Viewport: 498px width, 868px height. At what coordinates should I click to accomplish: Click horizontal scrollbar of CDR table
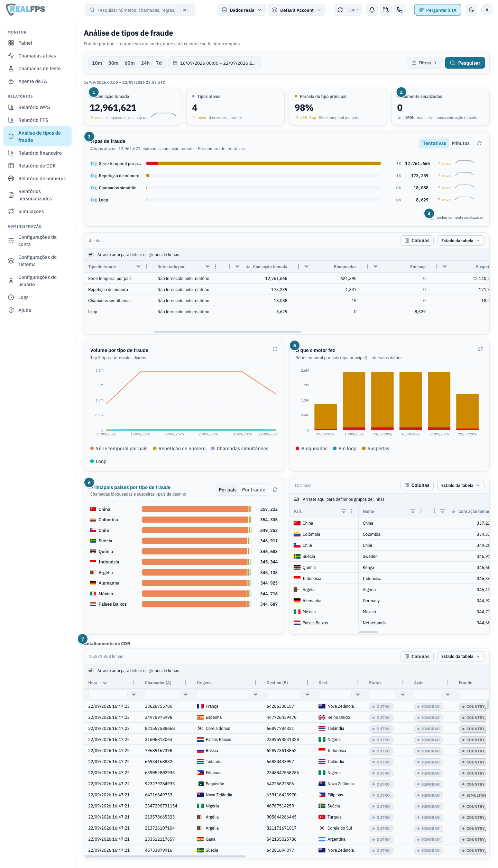coord(165,856)
